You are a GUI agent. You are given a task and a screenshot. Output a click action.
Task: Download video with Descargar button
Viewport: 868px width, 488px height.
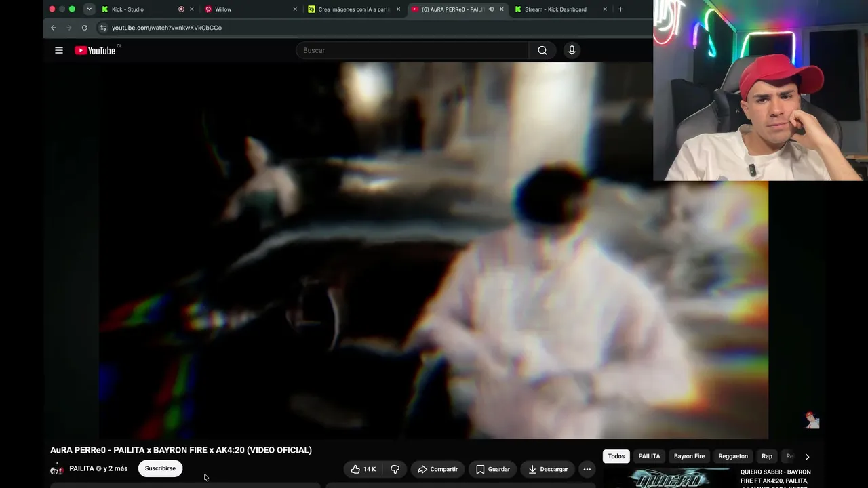pos(548,469)
